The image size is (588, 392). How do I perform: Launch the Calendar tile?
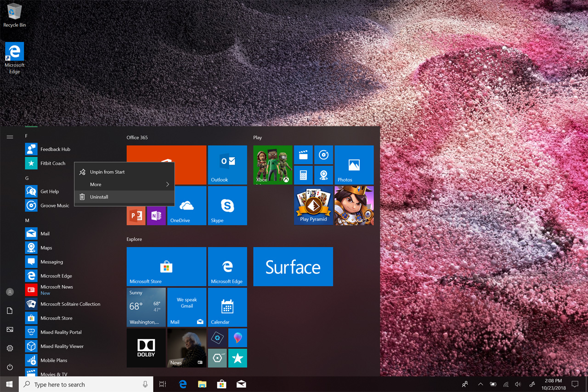click(x=227, y=307)
